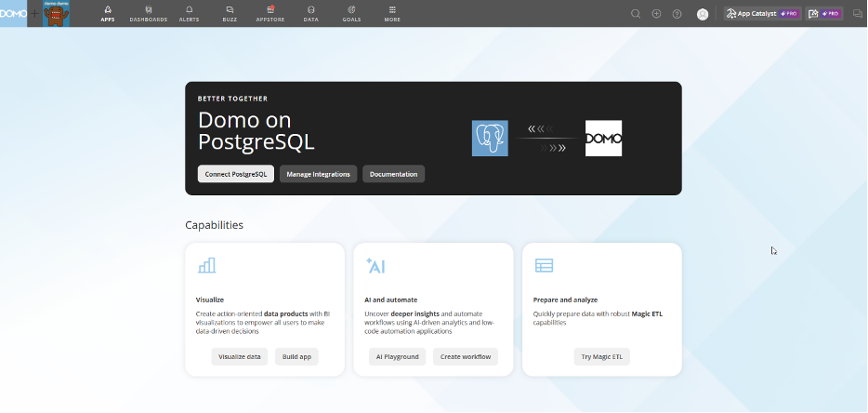
Task: Open the help question mark icon
Action: [677, 14]
